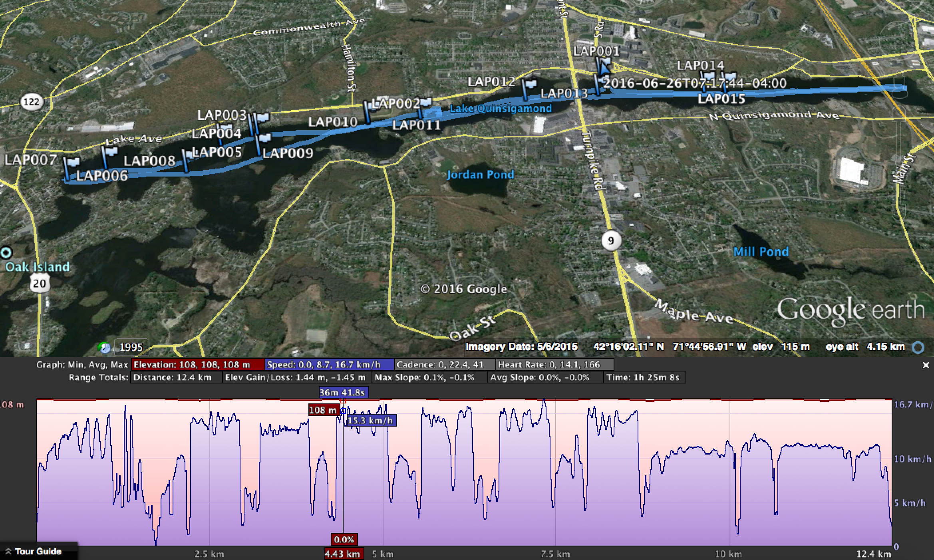Viewport: 934px width, 560px height.
Task: Click the LAP010 flag placemark
Action: pyautogui.click(x=368, y=113)
